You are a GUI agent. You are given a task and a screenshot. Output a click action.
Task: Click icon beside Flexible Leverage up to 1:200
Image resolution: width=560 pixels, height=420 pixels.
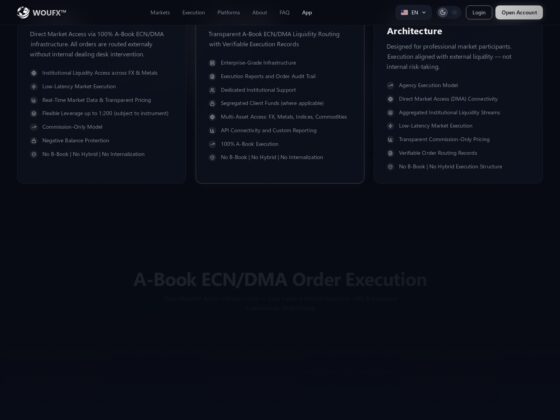click(x=34, y=114)
